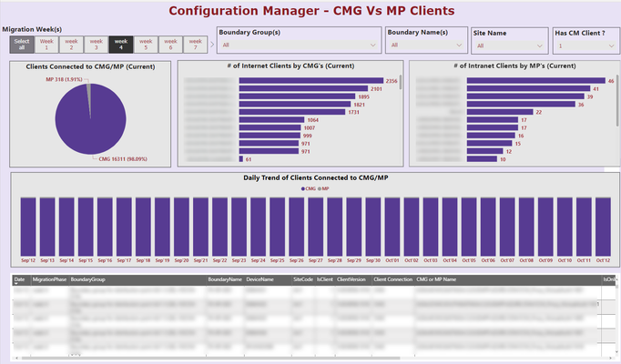Click the CMG or MP Name column header
Viewport: 621px width, 364px height.
click(x=436, y=279)
